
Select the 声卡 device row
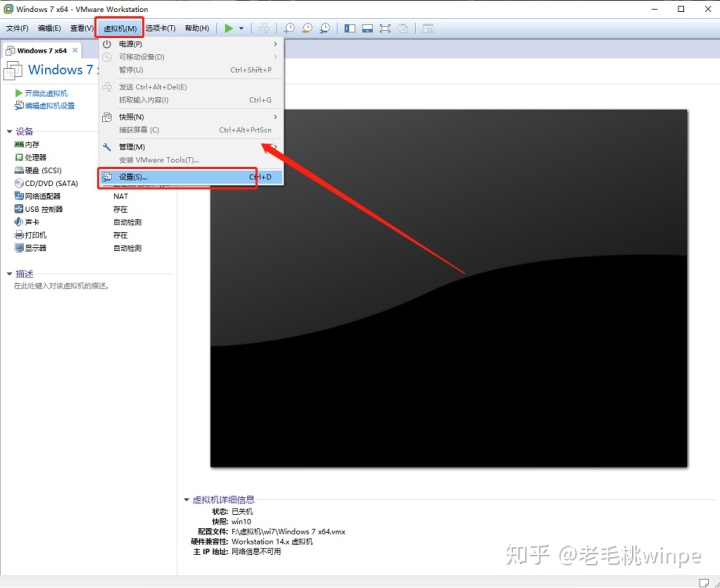coord(27,222)
